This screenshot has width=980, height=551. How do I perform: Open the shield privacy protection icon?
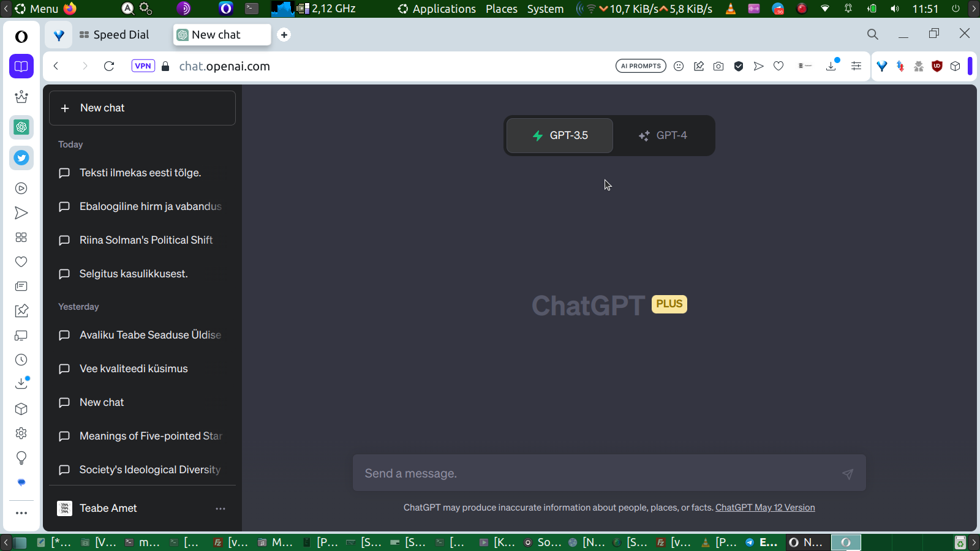[739, 66]
